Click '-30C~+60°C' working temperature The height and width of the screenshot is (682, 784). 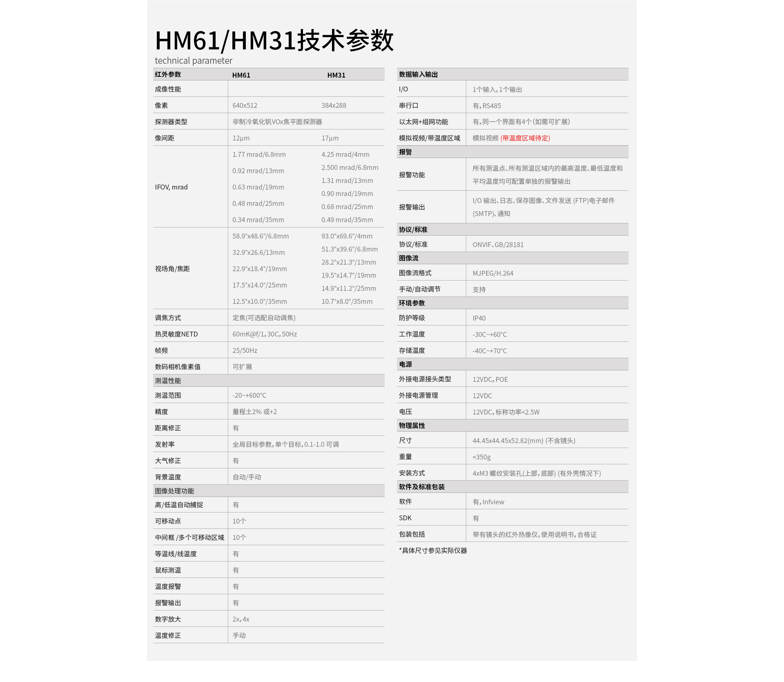490,334
